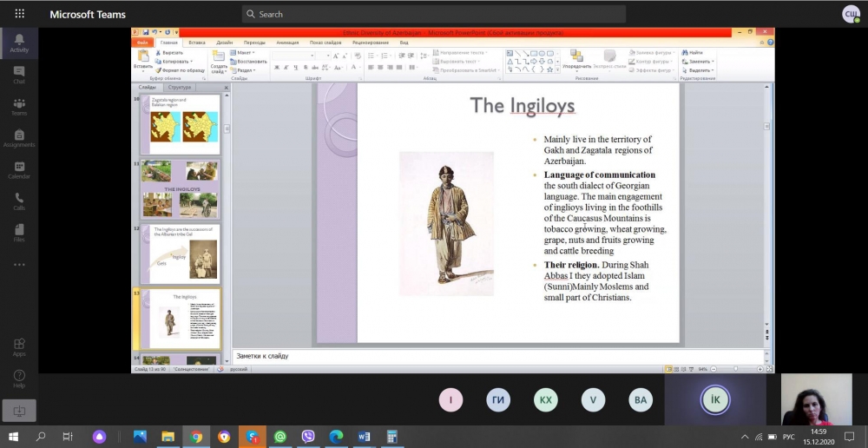
Task: Open the Chat section
Action: (x=19, y=75)
